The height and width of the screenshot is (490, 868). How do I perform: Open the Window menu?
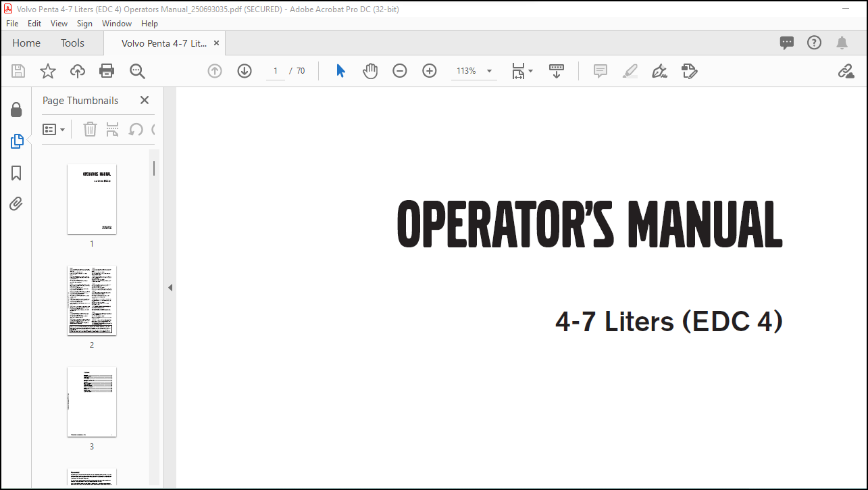tap(117, 24)
